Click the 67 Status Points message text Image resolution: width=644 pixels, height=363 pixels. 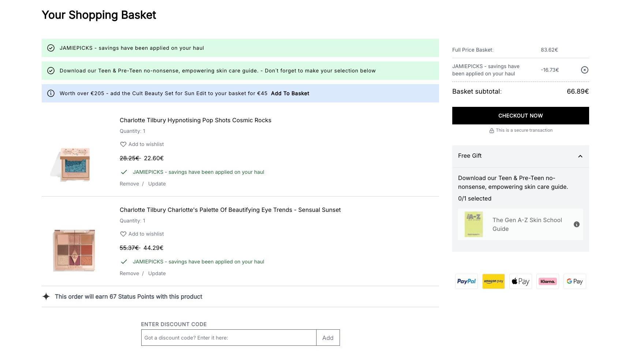[x=128, y=296]
